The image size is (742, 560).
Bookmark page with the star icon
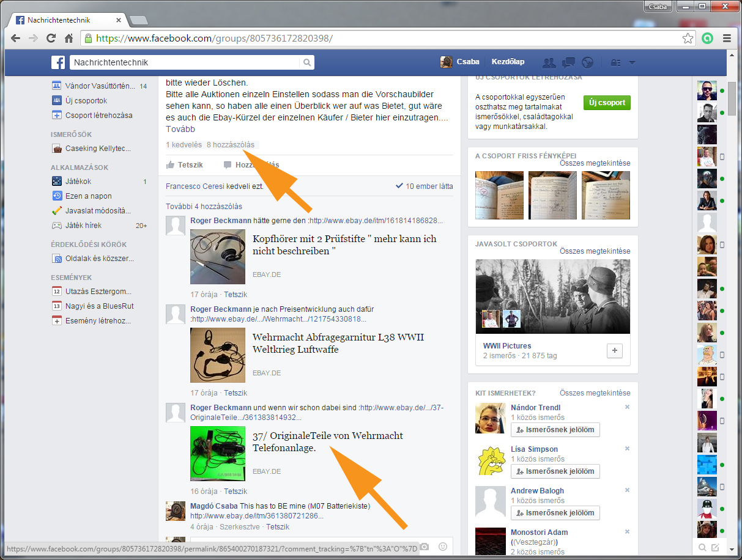coord(688,38)
